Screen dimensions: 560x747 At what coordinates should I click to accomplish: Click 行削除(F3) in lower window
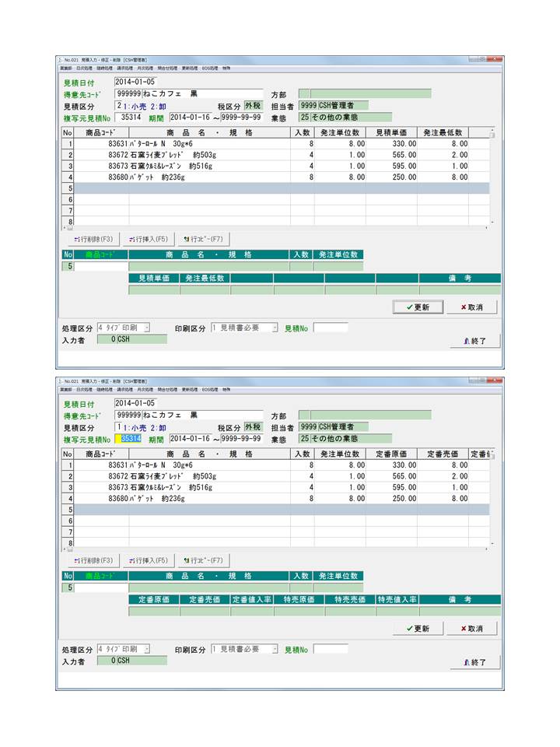[x=94, y=561]
